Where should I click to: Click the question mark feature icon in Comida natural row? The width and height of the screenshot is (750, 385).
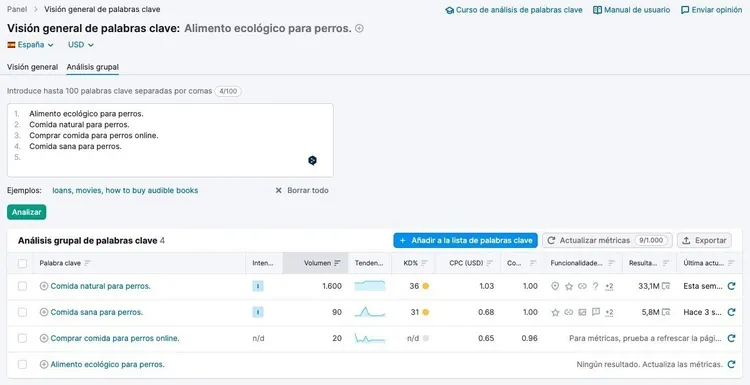[596, 286]
